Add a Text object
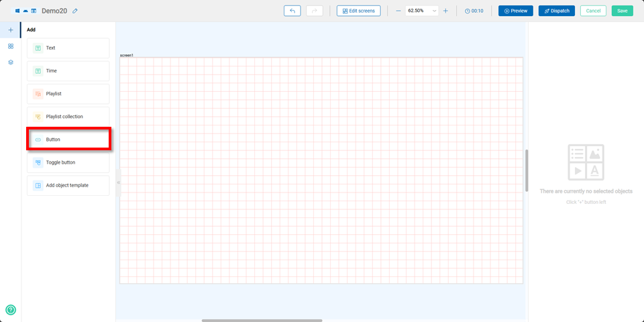The image size is (644, 322). [68, 48]
